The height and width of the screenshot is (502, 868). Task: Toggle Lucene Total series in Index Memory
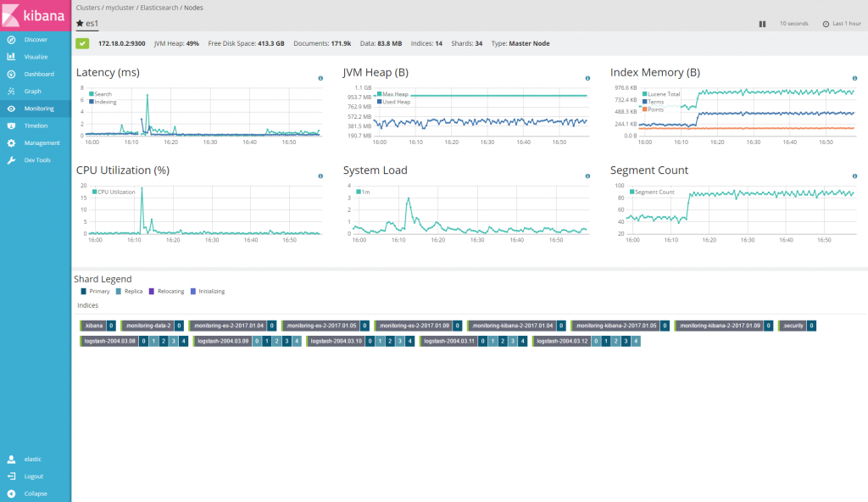pos(661,94)
